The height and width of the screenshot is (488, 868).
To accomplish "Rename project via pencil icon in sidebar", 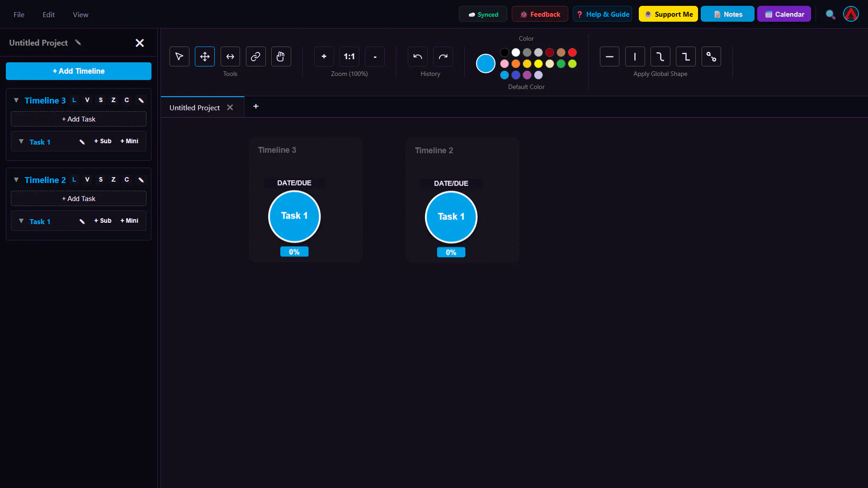I will pos(78,42).
